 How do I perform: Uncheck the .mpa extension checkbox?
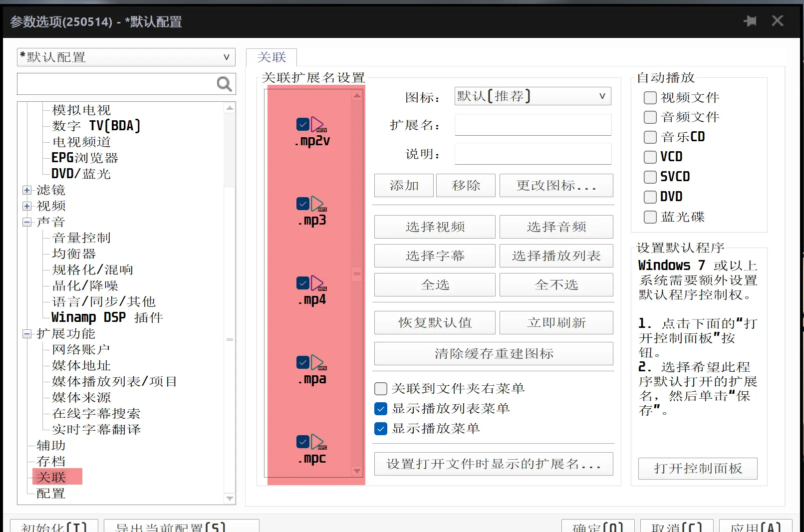point(303,362)
